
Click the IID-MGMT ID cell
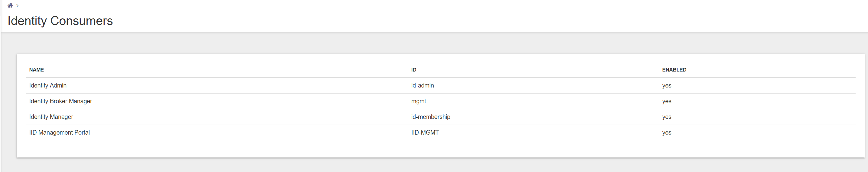coord(424,132)
